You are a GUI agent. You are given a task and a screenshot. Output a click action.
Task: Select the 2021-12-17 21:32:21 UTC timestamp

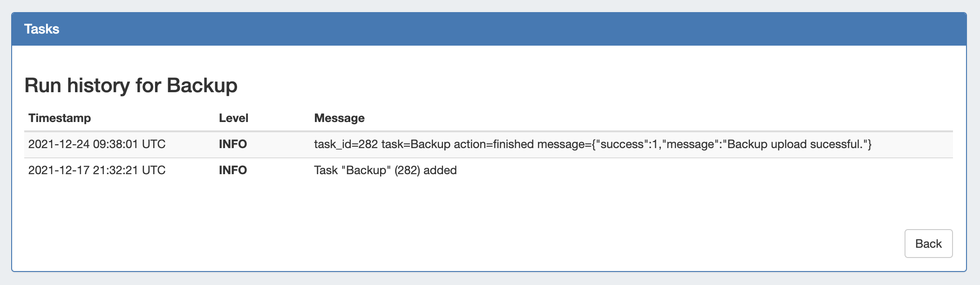click(x=96, y=170)
